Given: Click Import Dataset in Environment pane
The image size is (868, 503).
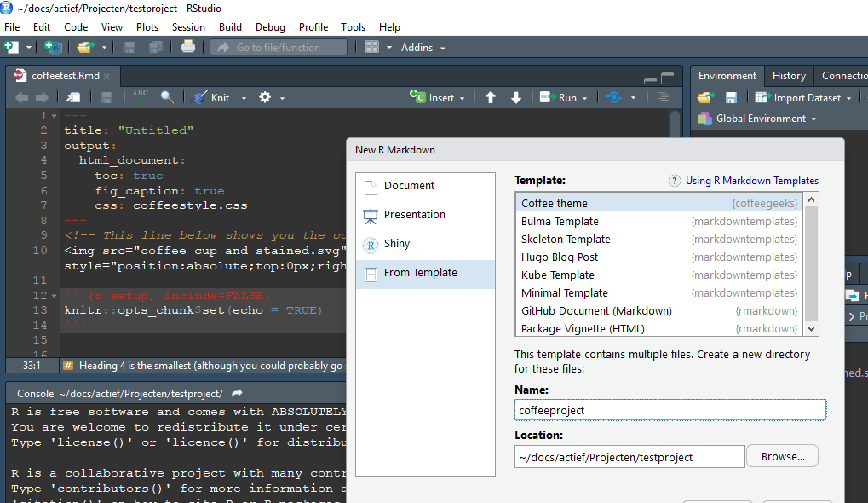Looking at the screenshot, I should (803, 98).
